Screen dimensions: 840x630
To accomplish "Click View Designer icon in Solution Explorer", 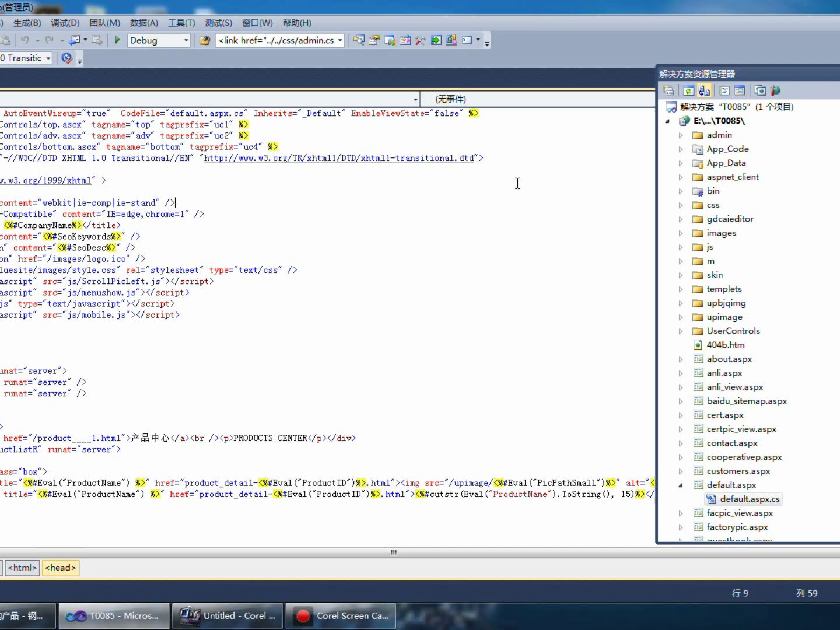I will coord(740,90).
